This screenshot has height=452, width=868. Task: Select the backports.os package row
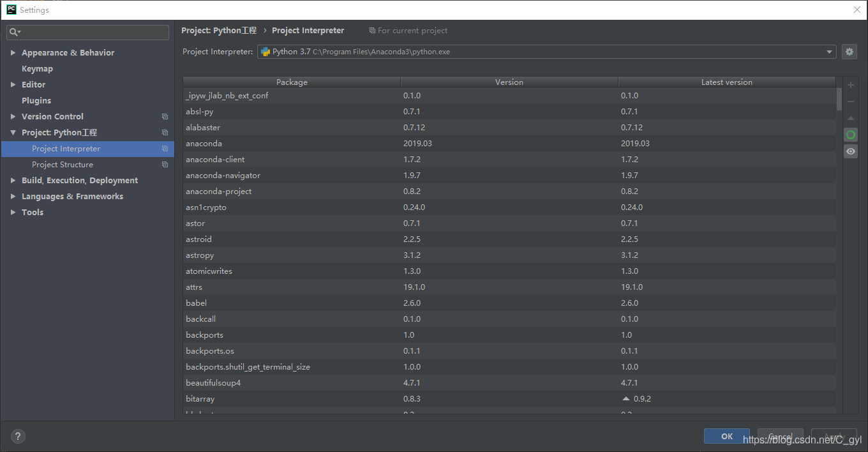509,351
